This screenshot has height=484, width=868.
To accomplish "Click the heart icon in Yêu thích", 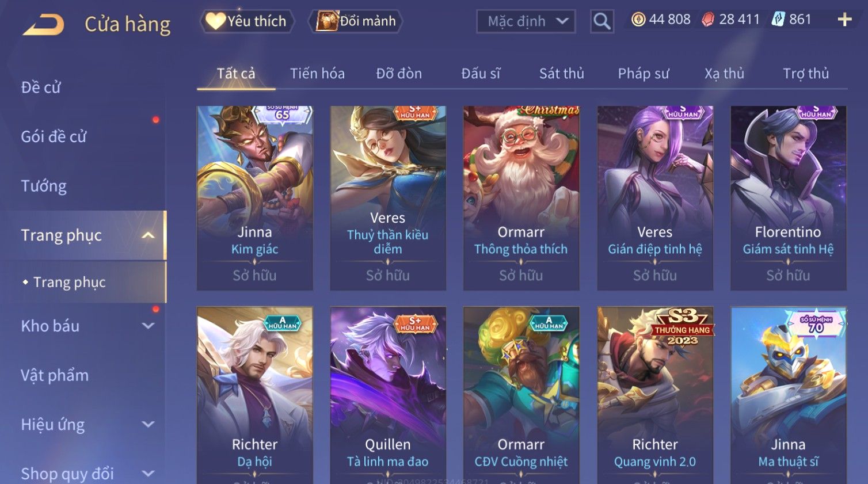I will 215,21.
